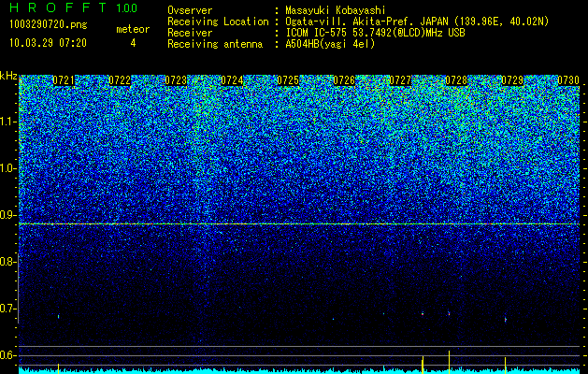The image size is (588, 374).
Task: Click the 0724 time marker
Action: (232, 80)
